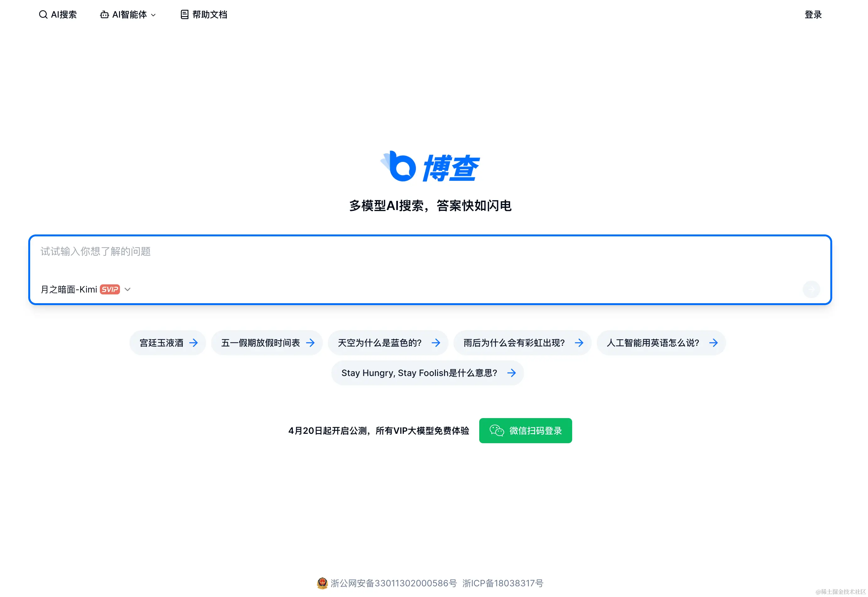
Task: Open the 浙ICP备18038317号 footer link
Action: pos(502,583)
